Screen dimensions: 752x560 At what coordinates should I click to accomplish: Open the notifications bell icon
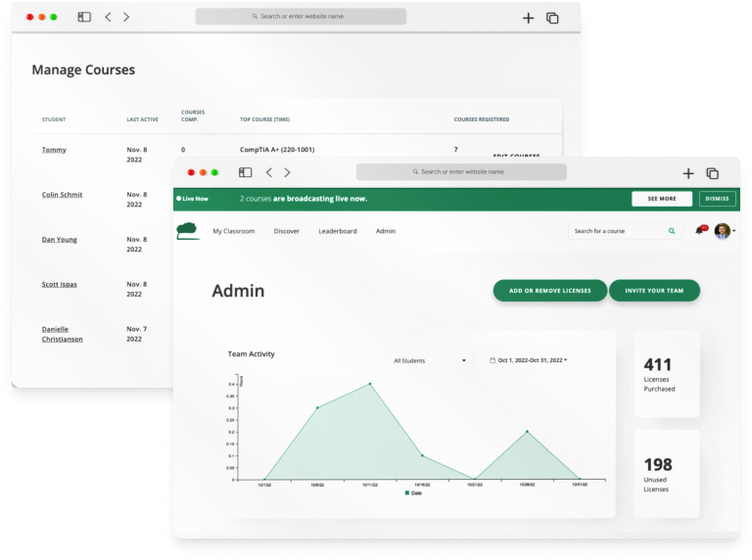[x=699, y=231]
